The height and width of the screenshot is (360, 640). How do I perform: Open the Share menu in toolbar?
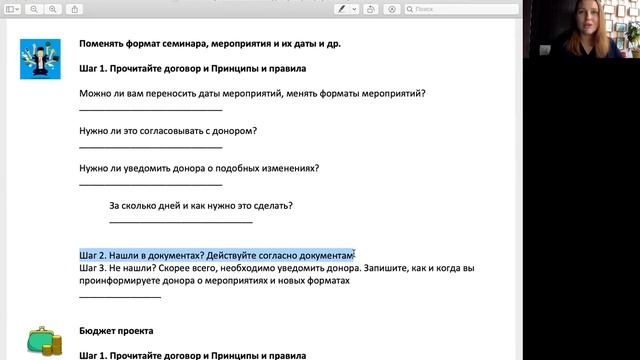tap(75, 9)
